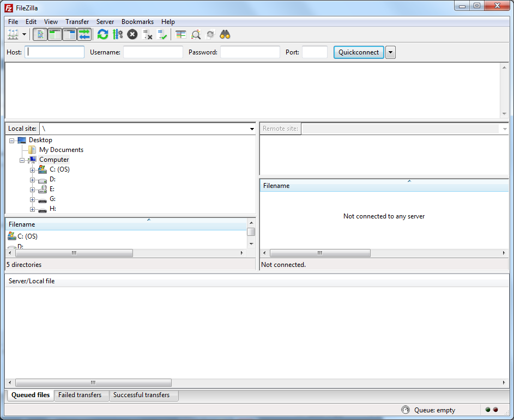Screen dimensions: 514x420
Task: Collapse the Computer tree node
Action: click(22, 160)
